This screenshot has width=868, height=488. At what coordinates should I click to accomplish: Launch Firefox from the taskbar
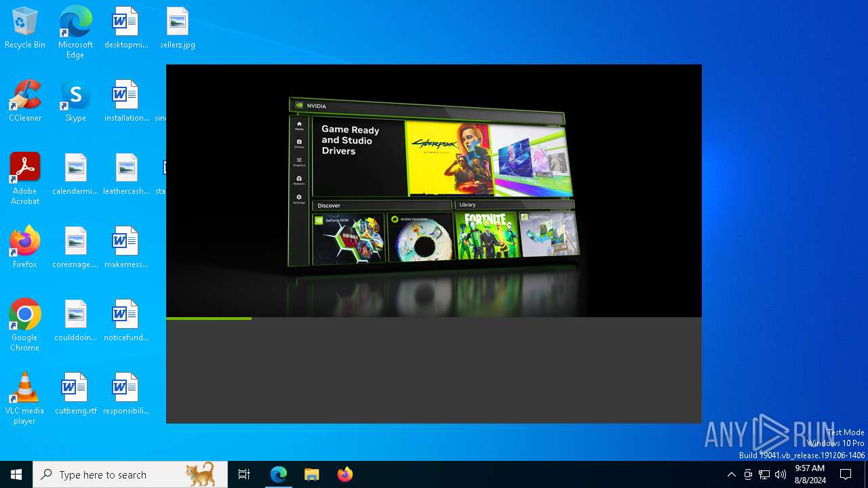tap(344, 474)
